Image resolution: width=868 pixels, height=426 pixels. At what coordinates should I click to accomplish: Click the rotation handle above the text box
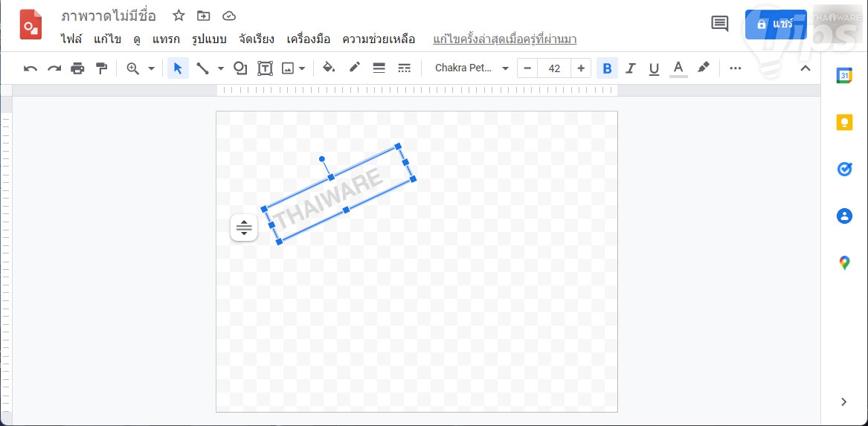click(x=321, y=159)
